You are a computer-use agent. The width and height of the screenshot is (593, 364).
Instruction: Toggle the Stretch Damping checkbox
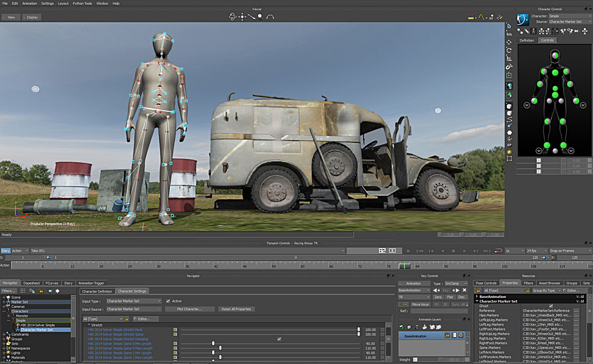[279, 339]
